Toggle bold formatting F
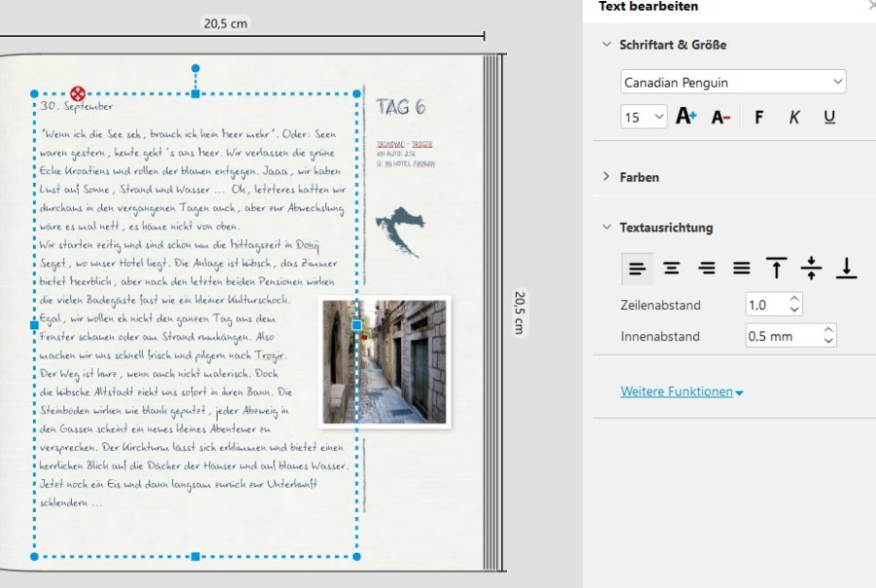 (759, 117)
